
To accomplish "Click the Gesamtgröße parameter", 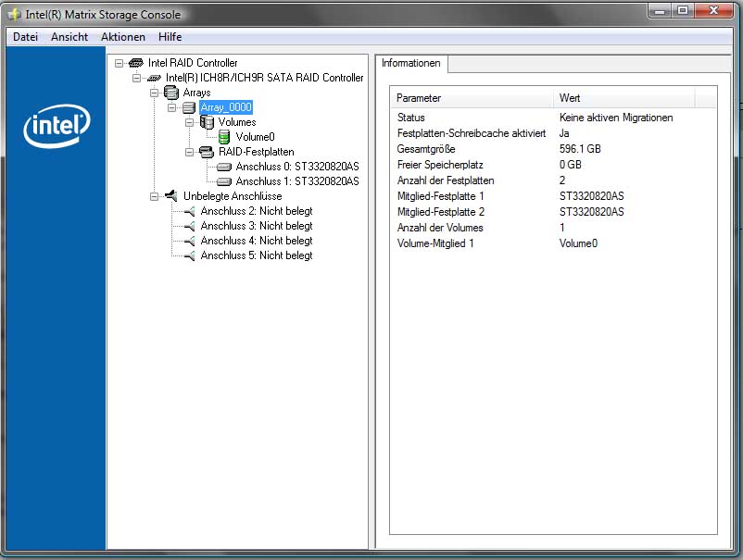I will [425, 149].
